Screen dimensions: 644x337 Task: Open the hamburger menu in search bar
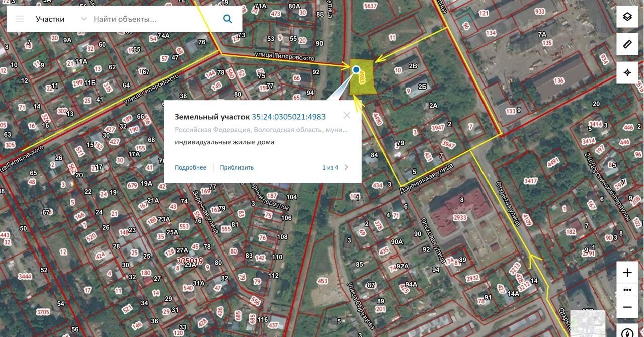click(x=20, y=19)
